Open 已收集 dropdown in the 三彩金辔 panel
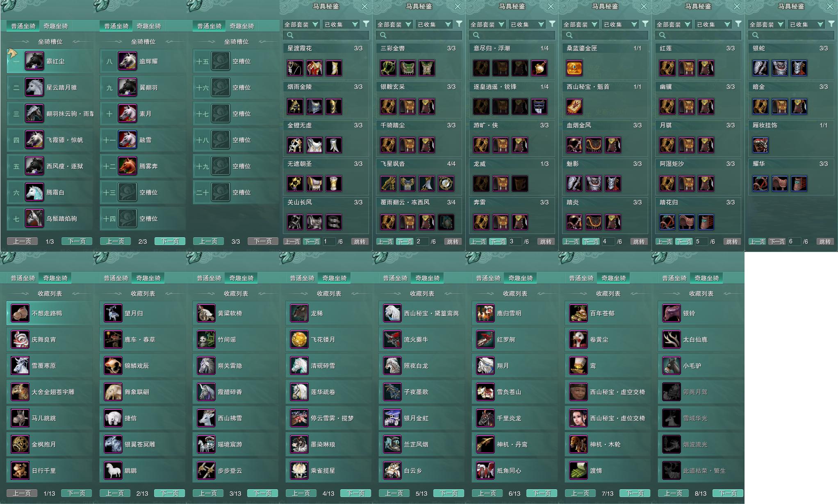Image resolution: width=838 pixels, height=504 pixels. click(434, 25)
